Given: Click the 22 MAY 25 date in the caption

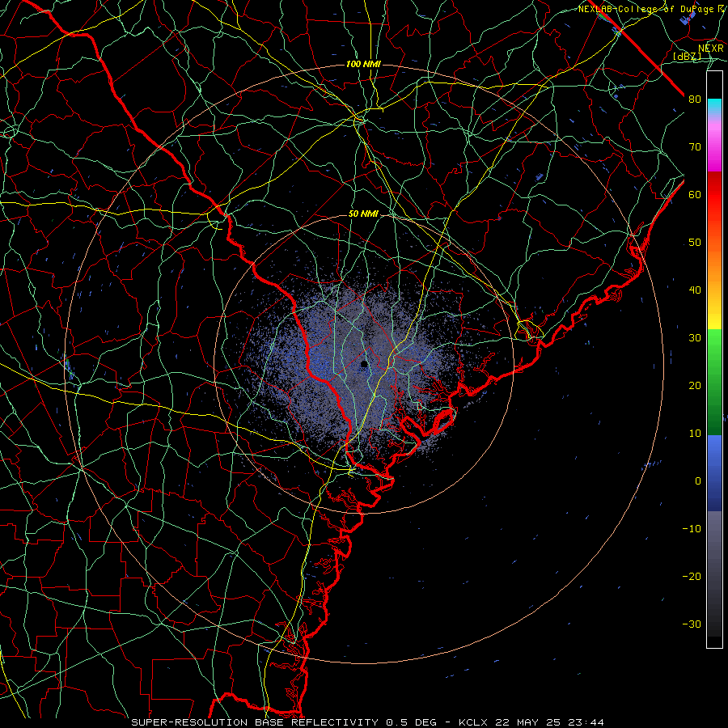Looking at the screenshot, I should 528,722.
